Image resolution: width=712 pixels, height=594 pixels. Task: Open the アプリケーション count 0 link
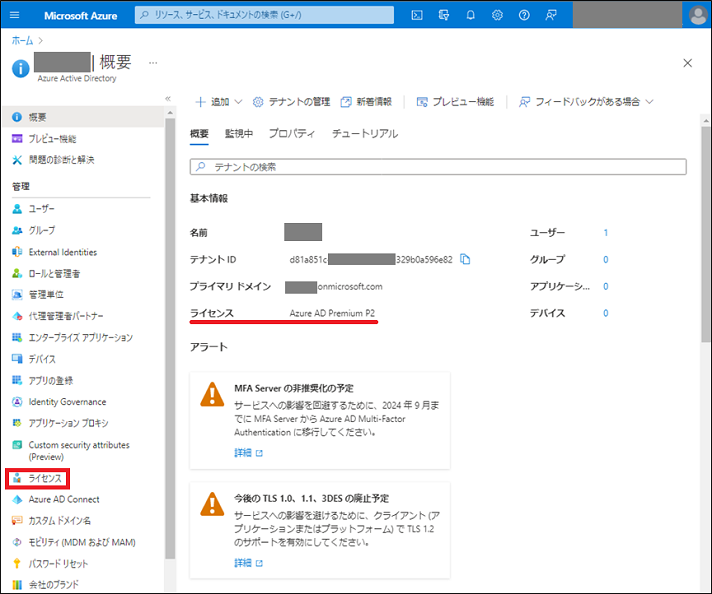[x=606, y=286]
